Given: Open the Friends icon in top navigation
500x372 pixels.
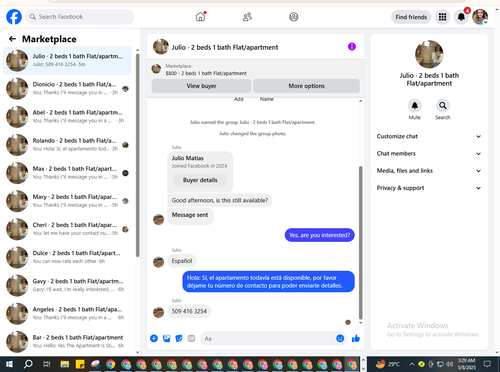Looking at the screenshot, I should tap(247, 17).
